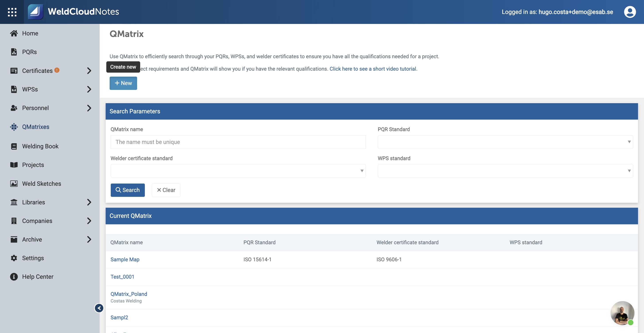Viewport: 644px width, 333px height.
Task: Click the PQRs document icon
Action: 14,52
